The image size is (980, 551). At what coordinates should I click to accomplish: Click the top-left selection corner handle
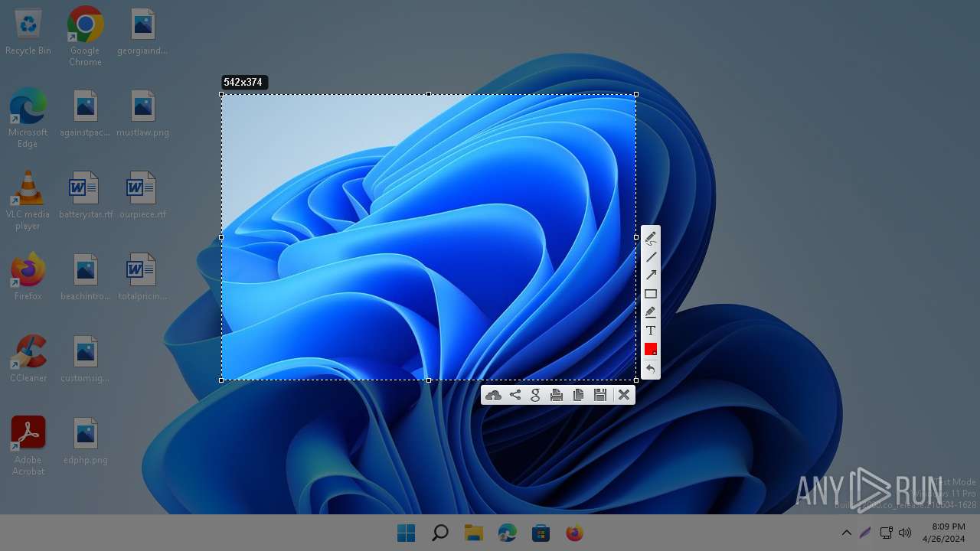[x=222, y=94]
